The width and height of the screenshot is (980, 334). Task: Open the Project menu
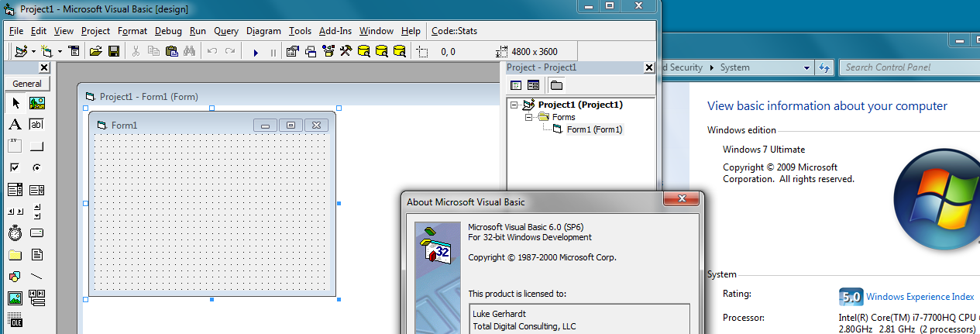(95, 31)
